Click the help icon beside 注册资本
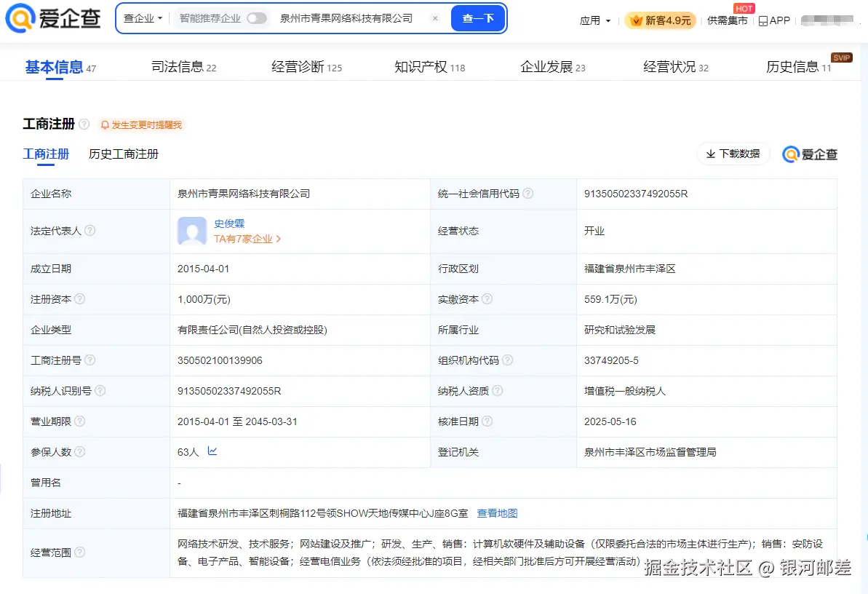 click(x=80, y=299)
